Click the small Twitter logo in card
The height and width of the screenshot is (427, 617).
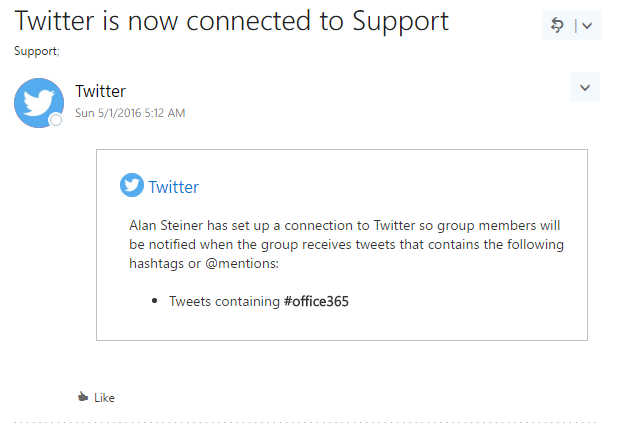click(x=131, y=185)
